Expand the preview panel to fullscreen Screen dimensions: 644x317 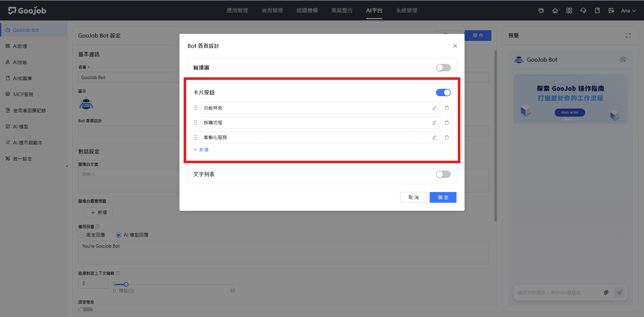coord(628,36)
